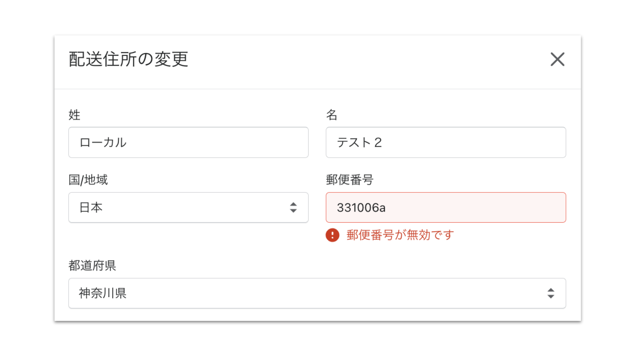Select the 神奈川県 value text

coord(102,293)
